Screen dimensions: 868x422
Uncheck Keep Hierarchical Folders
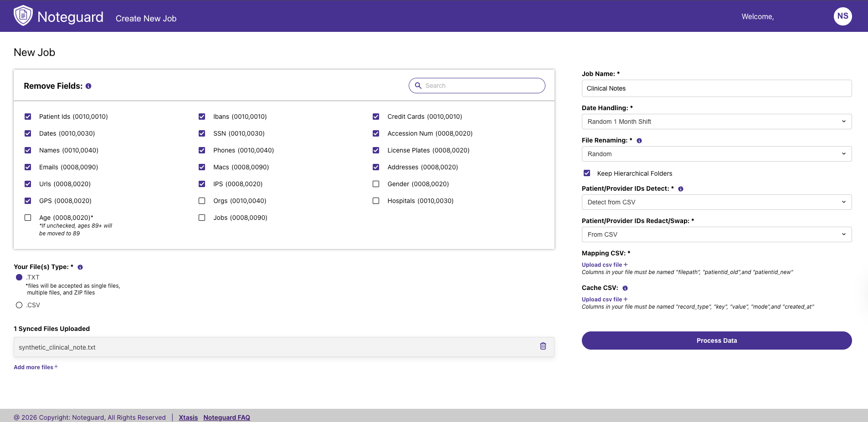point(587,173)
